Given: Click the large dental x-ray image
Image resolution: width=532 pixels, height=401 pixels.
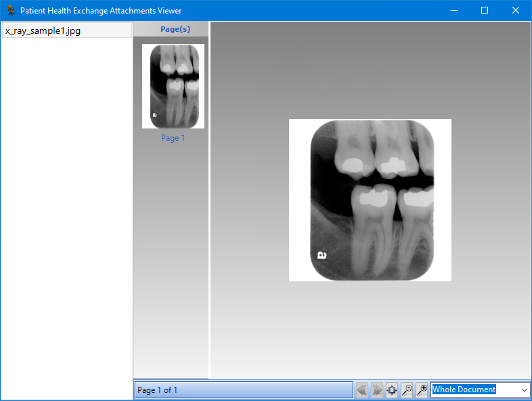Looking at the screenshot, I should pos(370,200).
